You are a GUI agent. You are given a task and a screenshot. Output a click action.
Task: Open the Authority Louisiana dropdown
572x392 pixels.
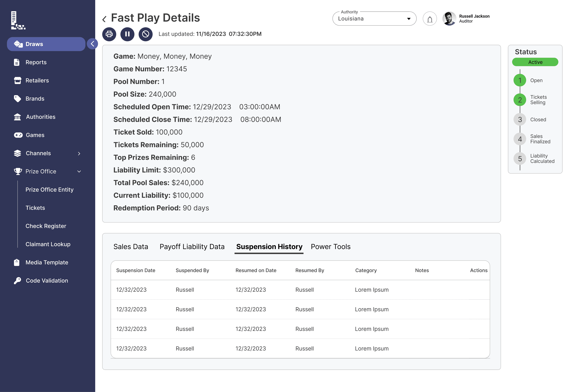[374, 19]
